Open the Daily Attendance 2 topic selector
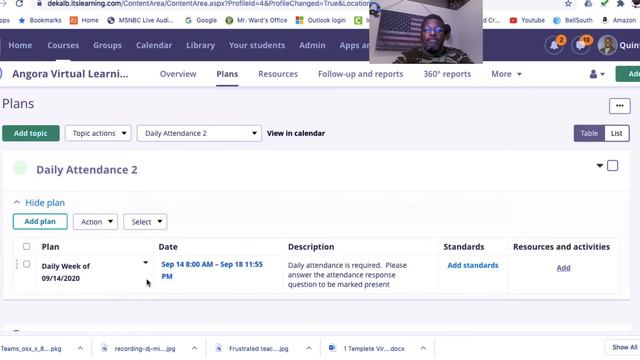Screen dimensions: 640x360 [x=199, y=133]
